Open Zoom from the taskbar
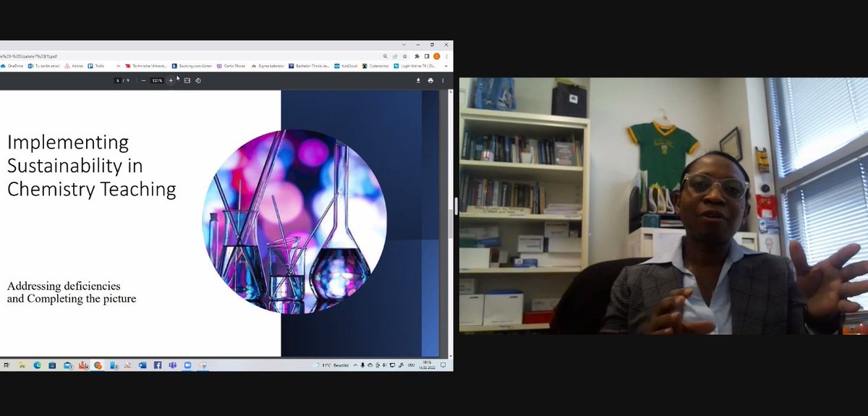 point(187,365)
